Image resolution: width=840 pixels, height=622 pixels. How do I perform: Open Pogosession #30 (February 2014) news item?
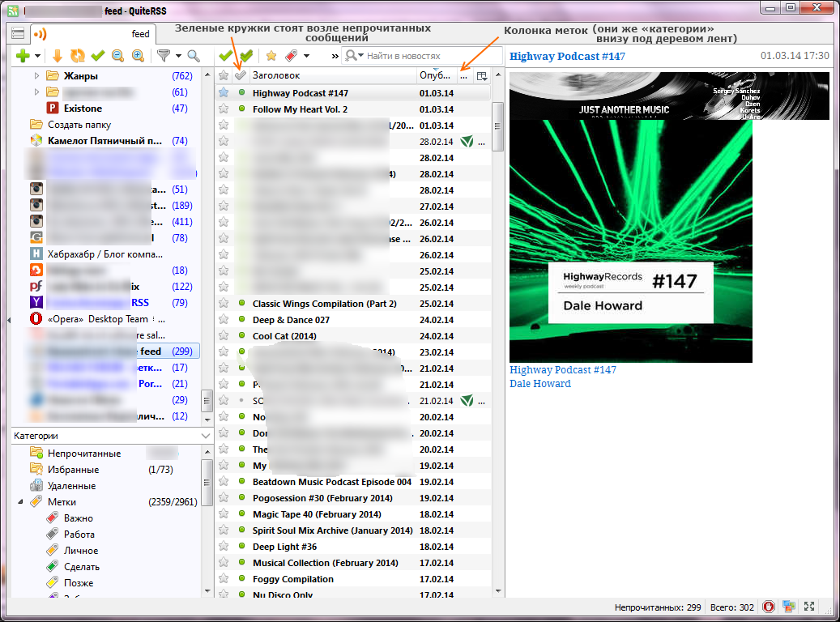pos(353,498)
